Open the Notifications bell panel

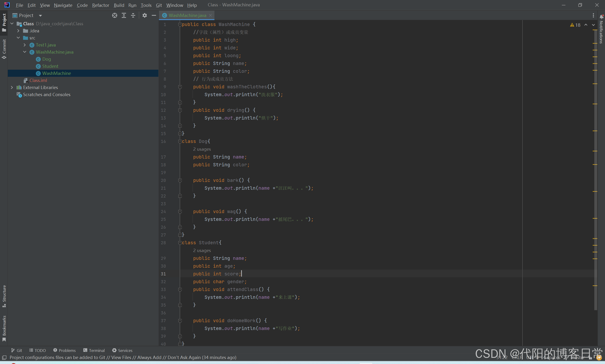pyautogui.click(x=601, y=17)
